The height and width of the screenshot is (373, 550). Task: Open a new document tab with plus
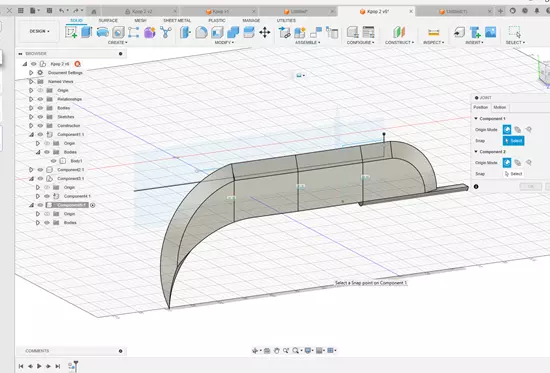pos(501,11)
